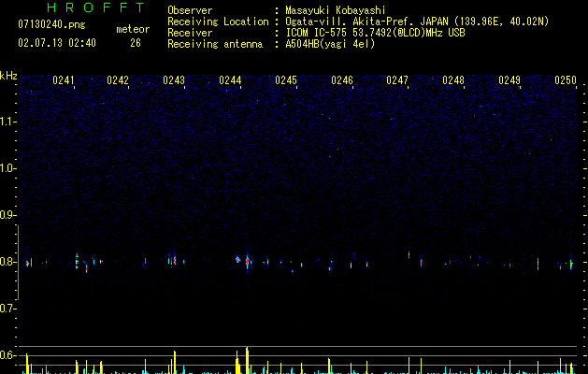Click the Receiving Location label
The image size is (588, 374).
click(x=218, y=22)
